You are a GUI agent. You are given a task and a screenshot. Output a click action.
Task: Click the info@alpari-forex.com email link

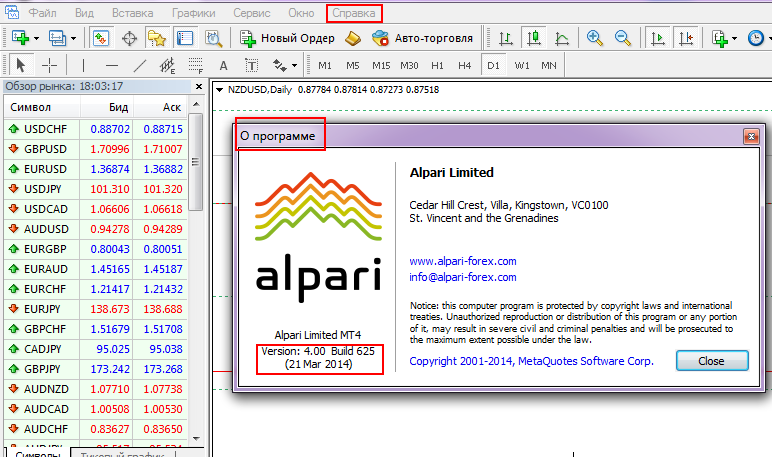point(463,277)
